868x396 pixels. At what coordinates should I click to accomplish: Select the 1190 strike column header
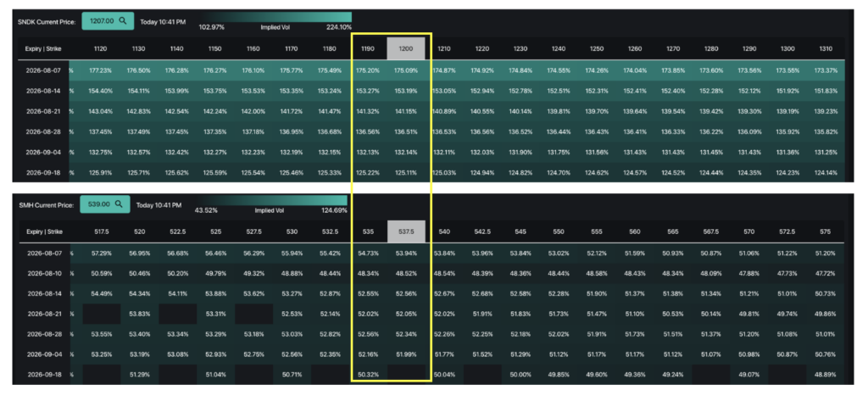368,48
